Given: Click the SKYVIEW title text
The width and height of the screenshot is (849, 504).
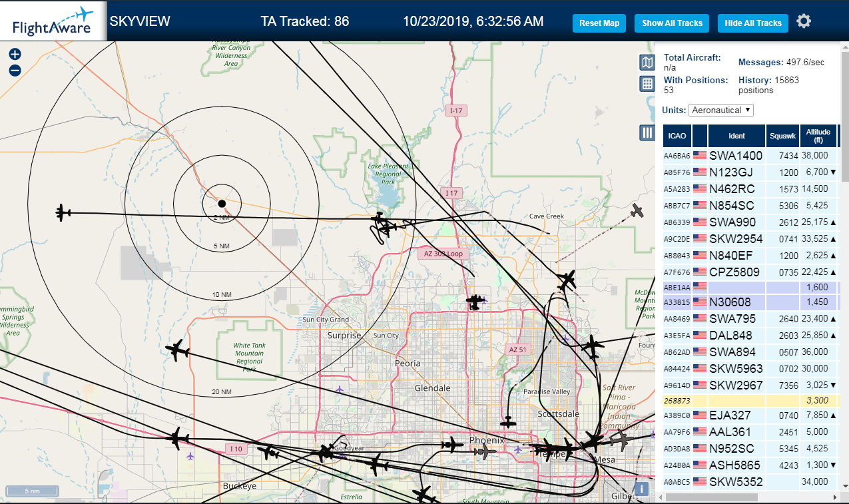Looking at the screenshot, I should pos(140,21).
